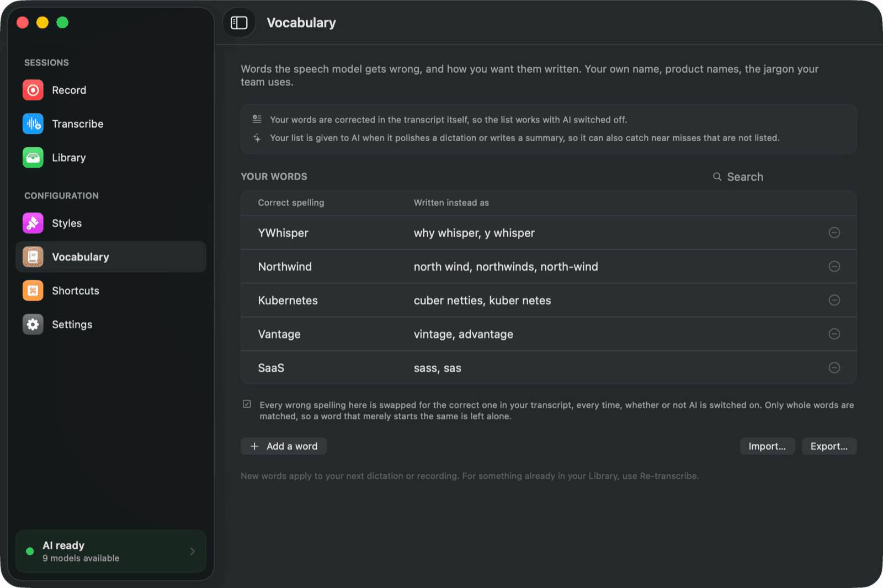The image size is (883, 588).
Task: Open the Import… dialog
Action: (767, 446)
